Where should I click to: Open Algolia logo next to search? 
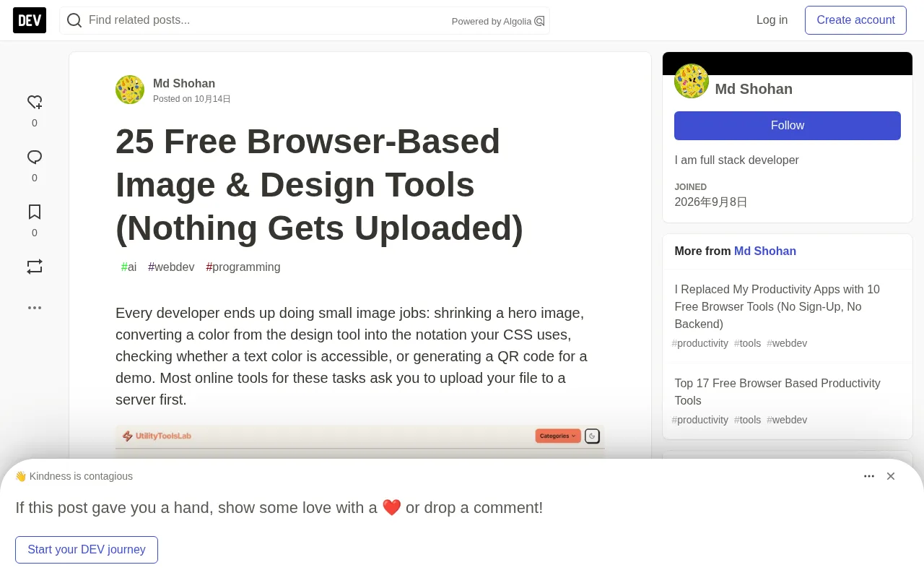(x=539, y=21)
